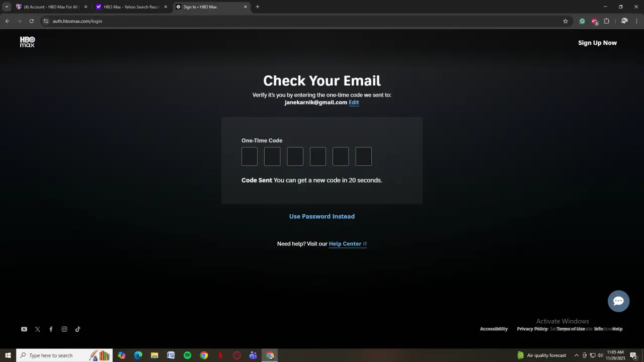Click the Windows taskbar search box
This screenshot has width=644, height=362.
coord(64,355)
